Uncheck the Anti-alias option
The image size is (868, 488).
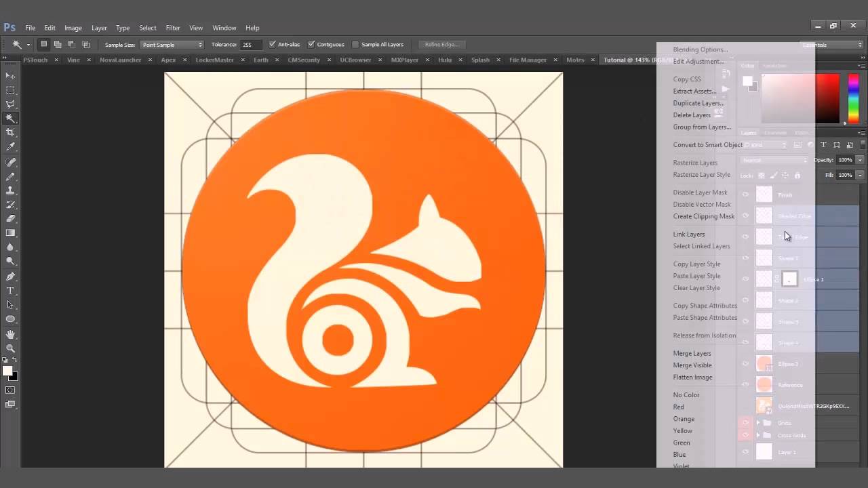click(x=271, y=44)
